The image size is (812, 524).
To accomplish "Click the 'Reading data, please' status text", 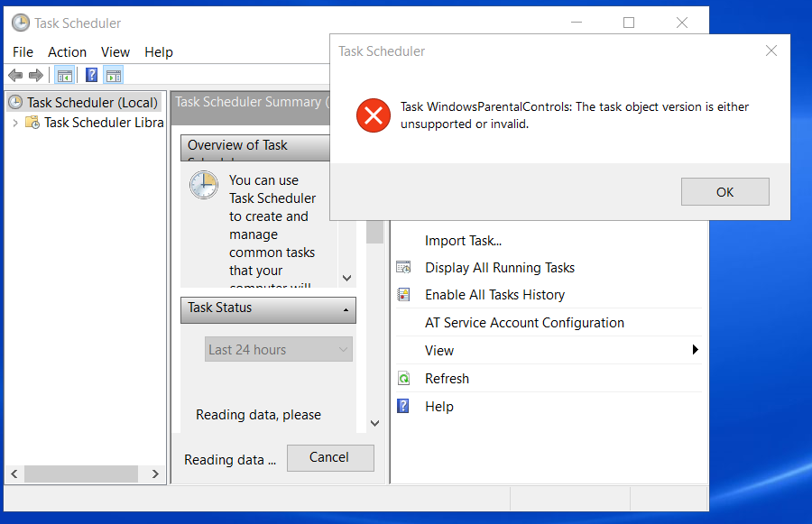I will pyautogui.click(x=258, y=414).
